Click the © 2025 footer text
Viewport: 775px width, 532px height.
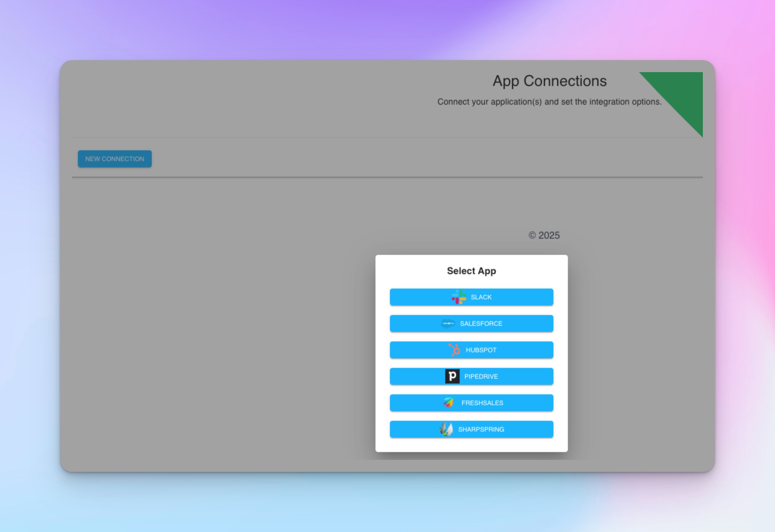point(544,235)
